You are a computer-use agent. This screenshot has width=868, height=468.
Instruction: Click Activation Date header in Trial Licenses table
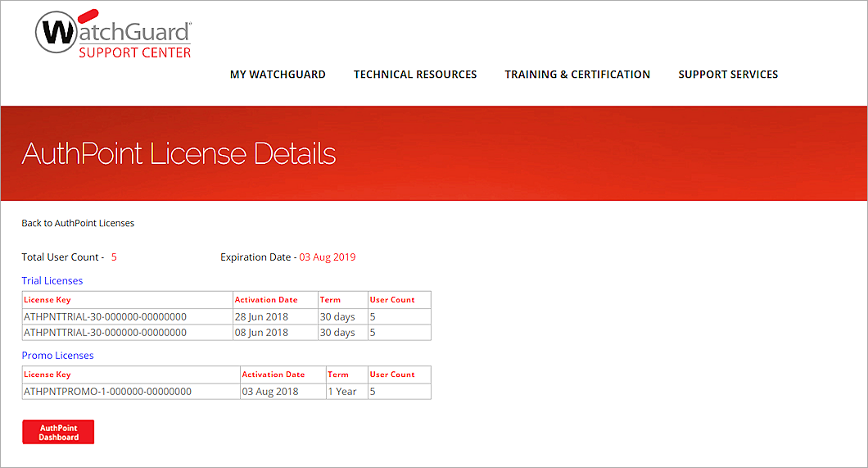(x=266, y=300)
